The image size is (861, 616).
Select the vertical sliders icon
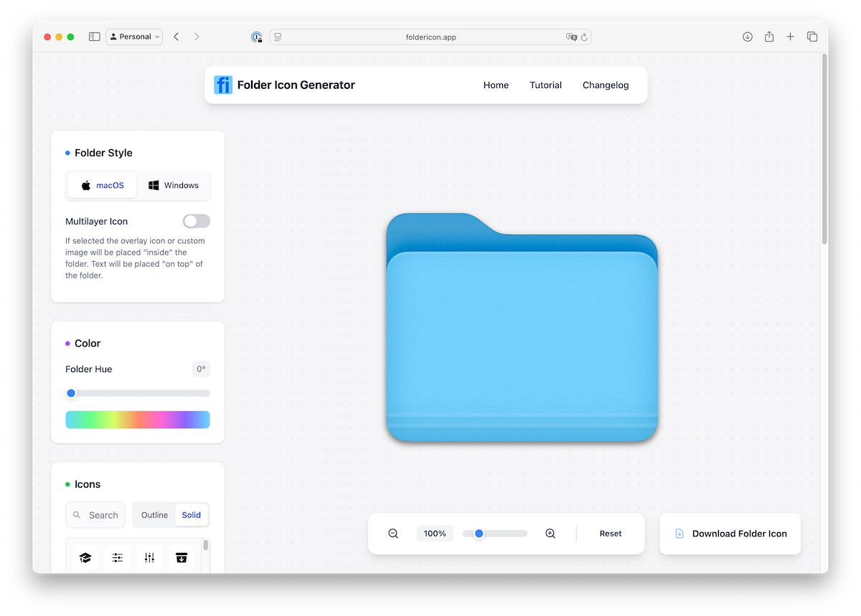[149, 557]
